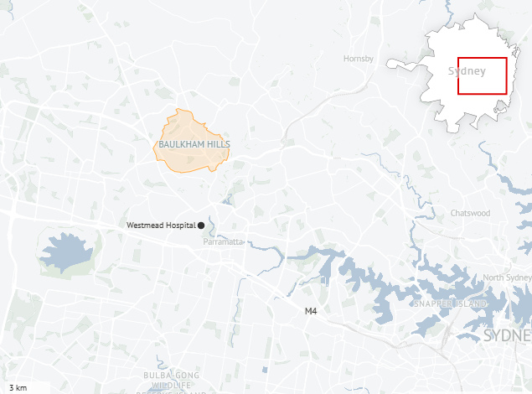This screenshot has width=532, height=394.
Task: Click the Sydney label in inset map
Action: tap(467, 71)
